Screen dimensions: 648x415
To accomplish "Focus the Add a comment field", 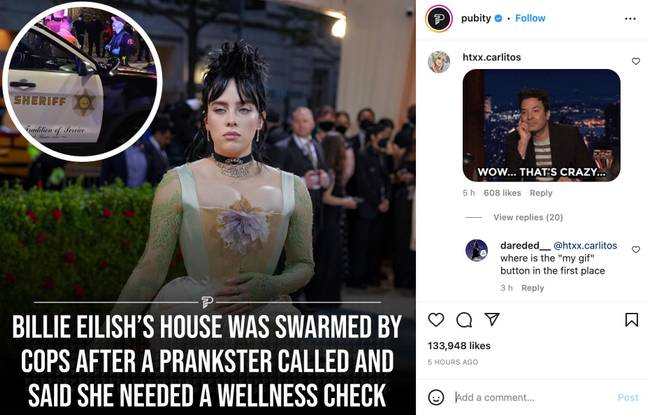I will pyautogui.click(x=533, y=398).
